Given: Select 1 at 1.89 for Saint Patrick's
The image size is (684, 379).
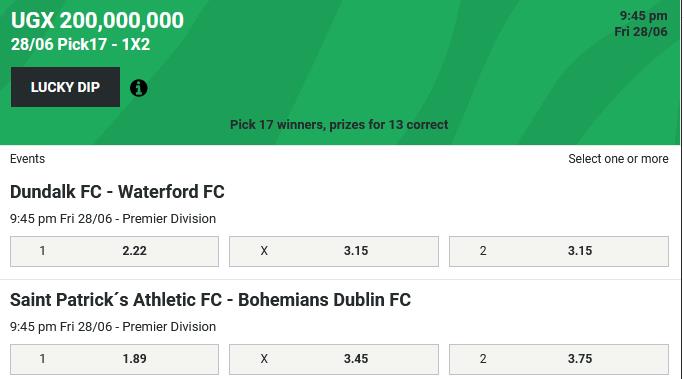Looking at the screenshot, I should [x=114, y=359].
